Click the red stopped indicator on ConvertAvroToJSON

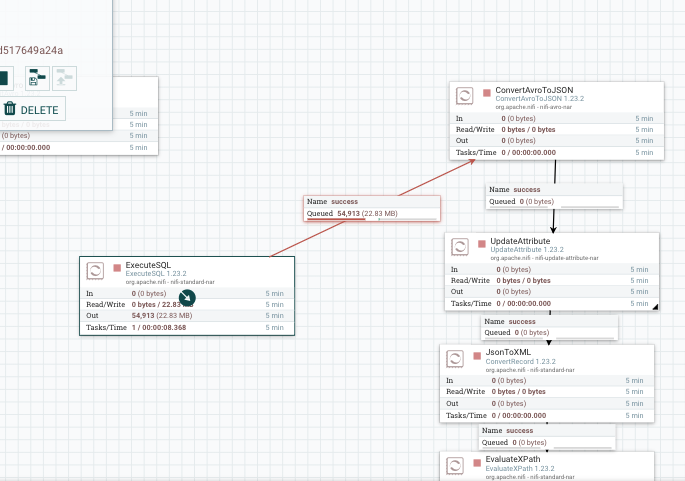[487, 93]
